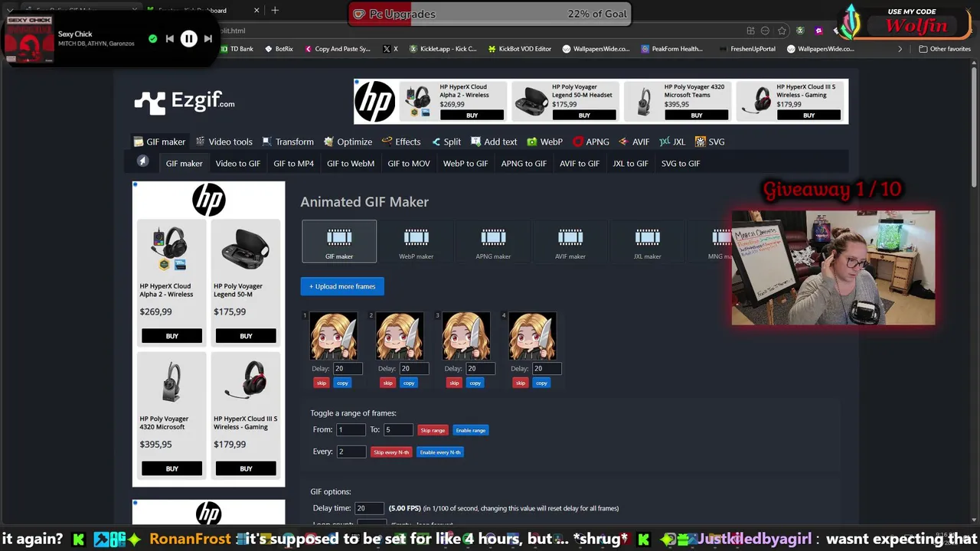Open the Optimize menu

348,142
